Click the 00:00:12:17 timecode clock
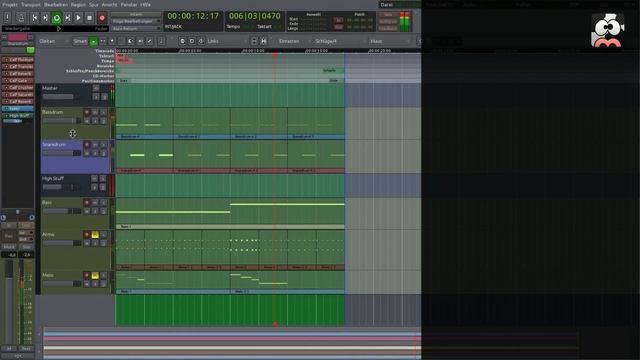The image size is (640, 360). point(193,16)
